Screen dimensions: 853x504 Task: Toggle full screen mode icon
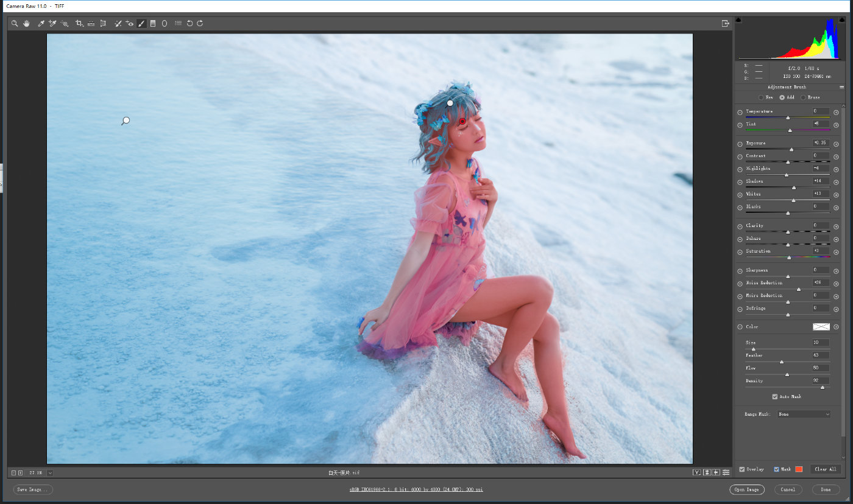[725, 24]
